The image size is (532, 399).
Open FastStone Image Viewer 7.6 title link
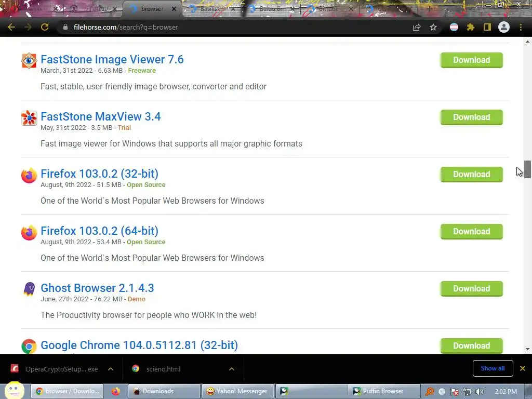tap(112, 59)
